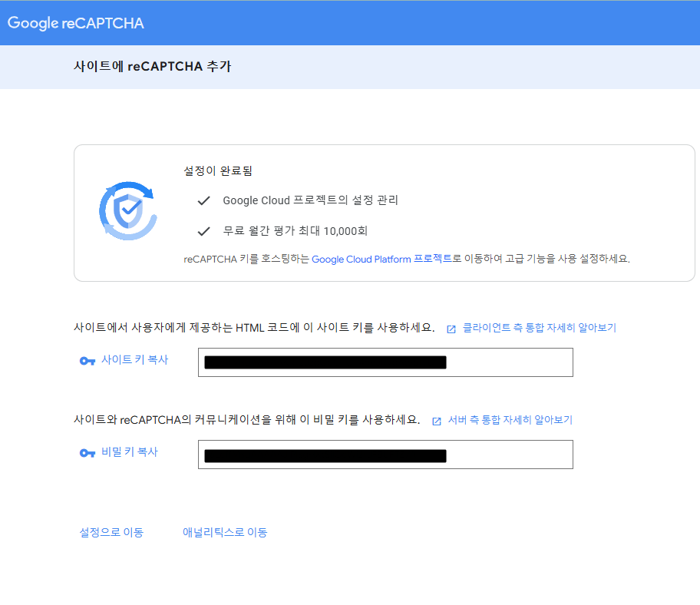Open 클라이언트 측 통합 자세히 알아보기
The image size is (700, 605).
[539, 327]
